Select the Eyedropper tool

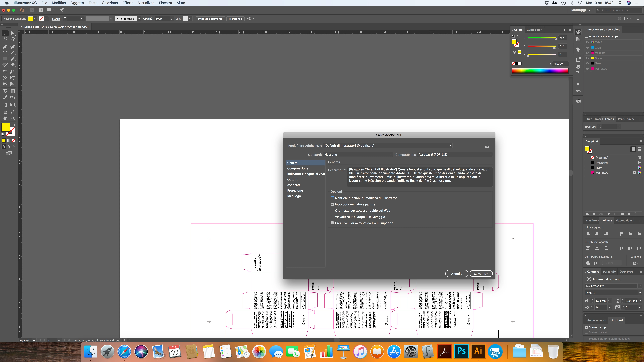click(5, 97)
